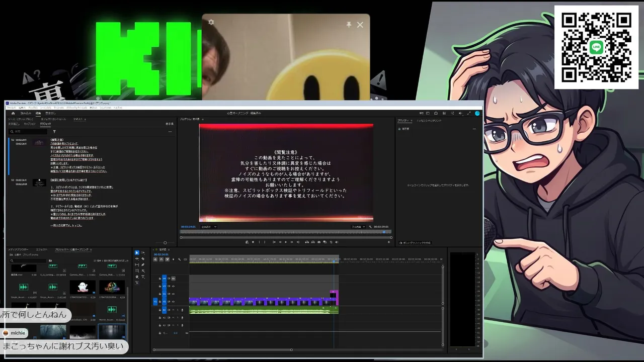
Task: Open the timeline wrench display settings
Action: click(180, 259)
